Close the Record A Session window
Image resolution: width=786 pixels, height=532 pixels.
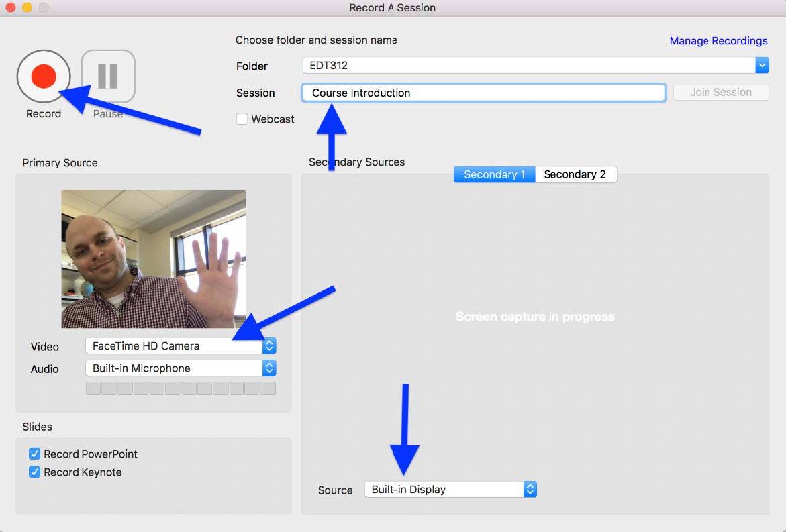point(11,8)
